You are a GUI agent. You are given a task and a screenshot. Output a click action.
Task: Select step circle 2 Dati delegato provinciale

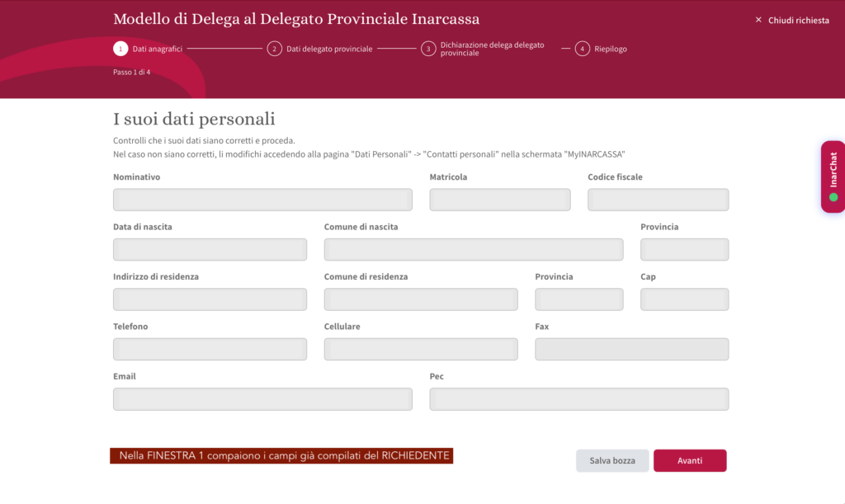[275, 49]
